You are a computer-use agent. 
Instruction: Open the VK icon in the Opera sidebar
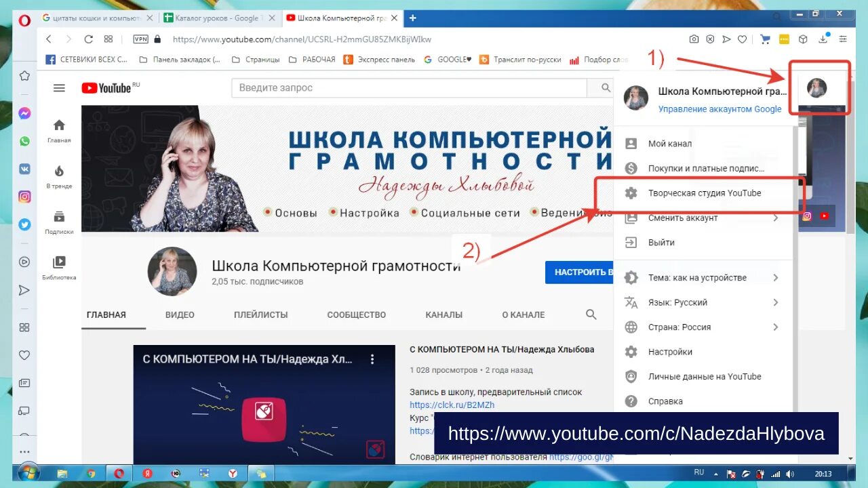[24, 169]
